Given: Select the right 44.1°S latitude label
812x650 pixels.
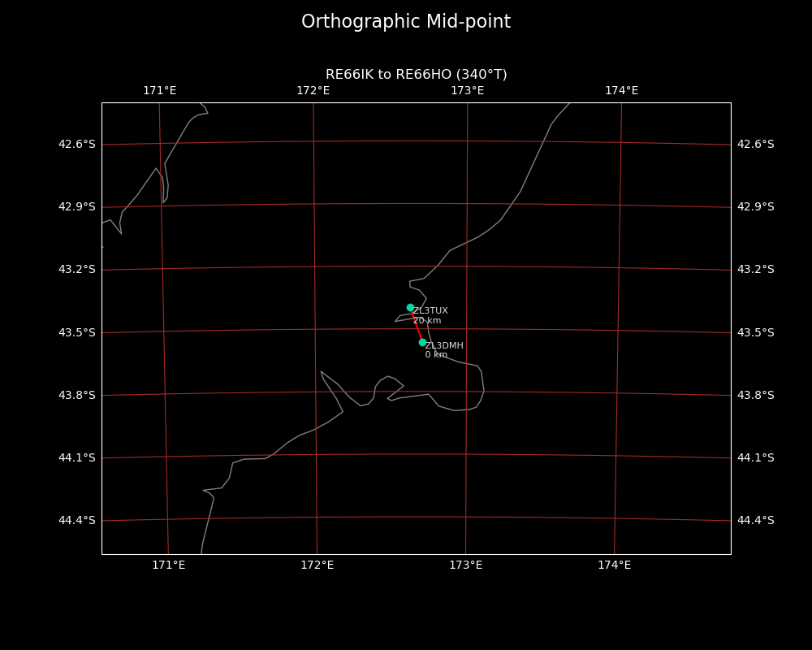Looking at the screenshot, I should [755, 457].
